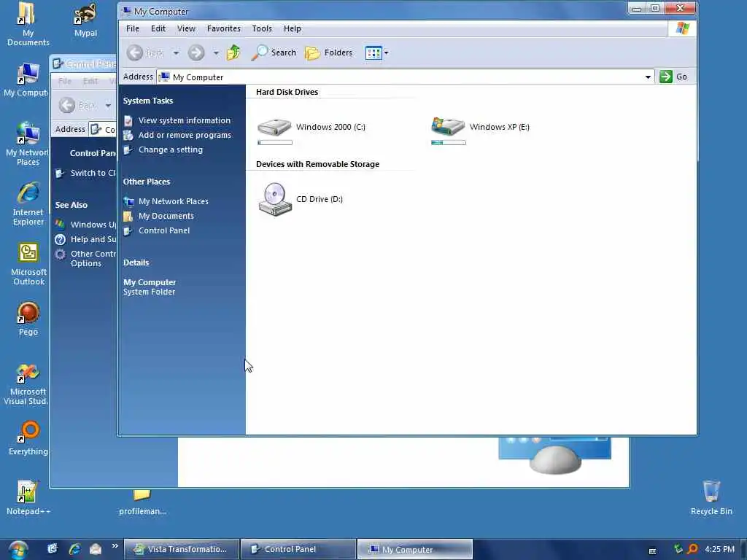This screenshot has height=560, width=747.
Task: Expand the Views dropdown arrow
Action: click(x=387, y=52)
